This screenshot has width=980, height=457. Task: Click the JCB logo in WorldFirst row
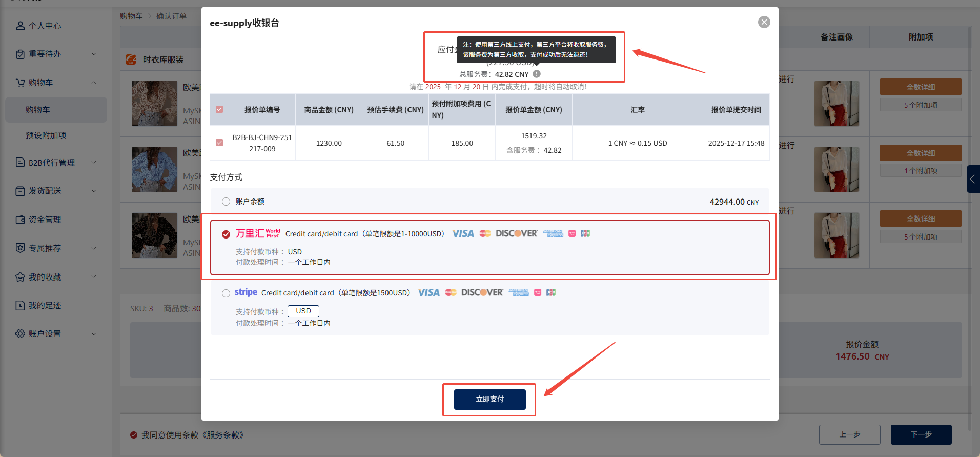[x=585, y=233]
